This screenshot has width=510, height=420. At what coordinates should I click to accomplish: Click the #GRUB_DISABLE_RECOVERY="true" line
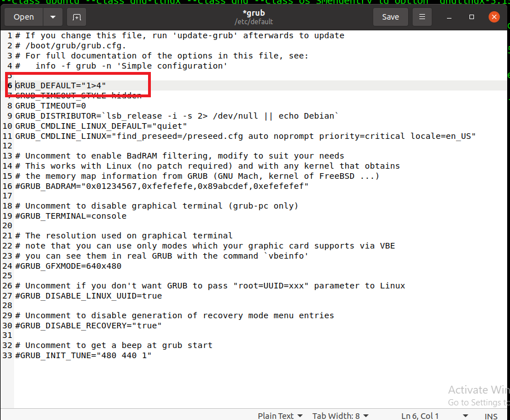point(88,326)
